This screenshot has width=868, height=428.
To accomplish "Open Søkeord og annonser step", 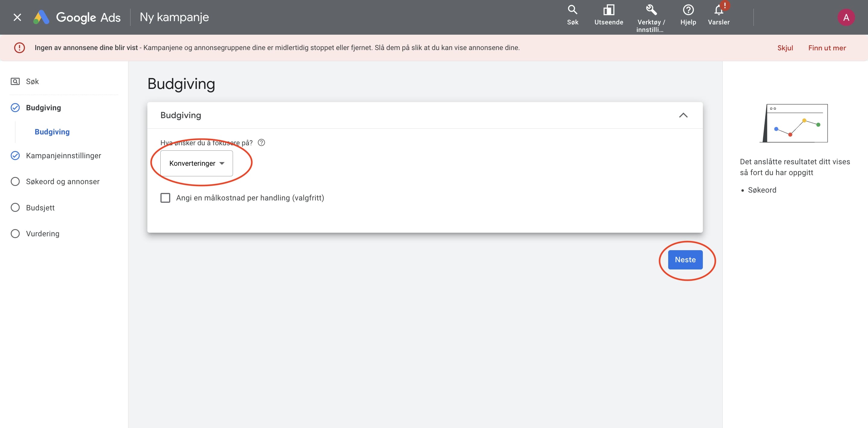I will tap(63, 182).
